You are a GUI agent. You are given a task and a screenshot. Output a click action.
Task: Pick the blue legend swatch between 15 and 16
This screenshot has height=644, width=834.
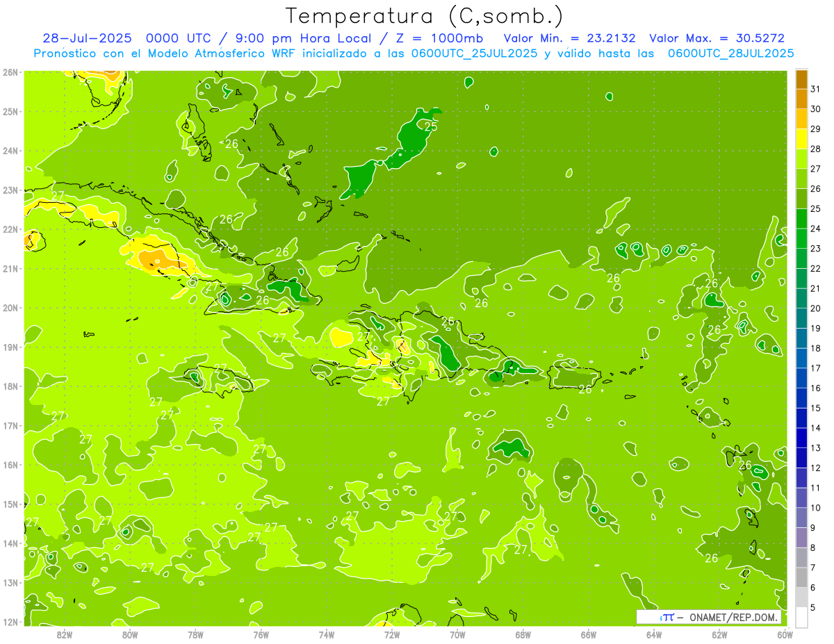pos(801,397)
